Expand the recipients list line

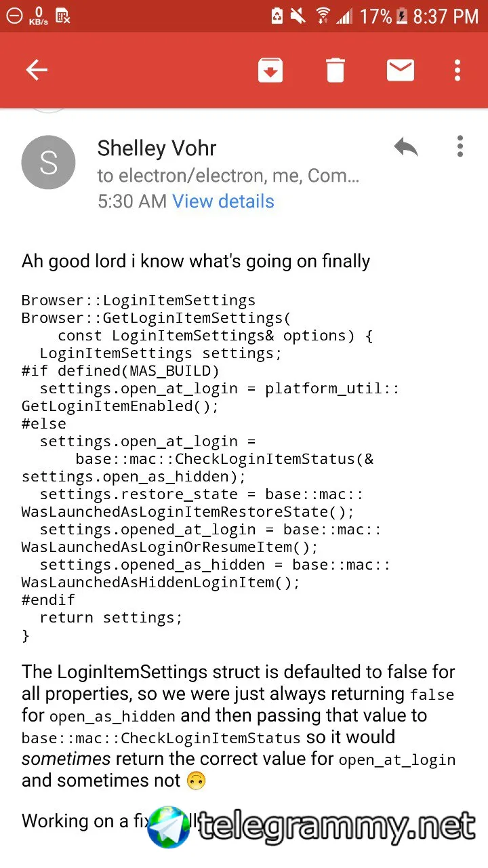pyautogui.click(x=228, y=176)
